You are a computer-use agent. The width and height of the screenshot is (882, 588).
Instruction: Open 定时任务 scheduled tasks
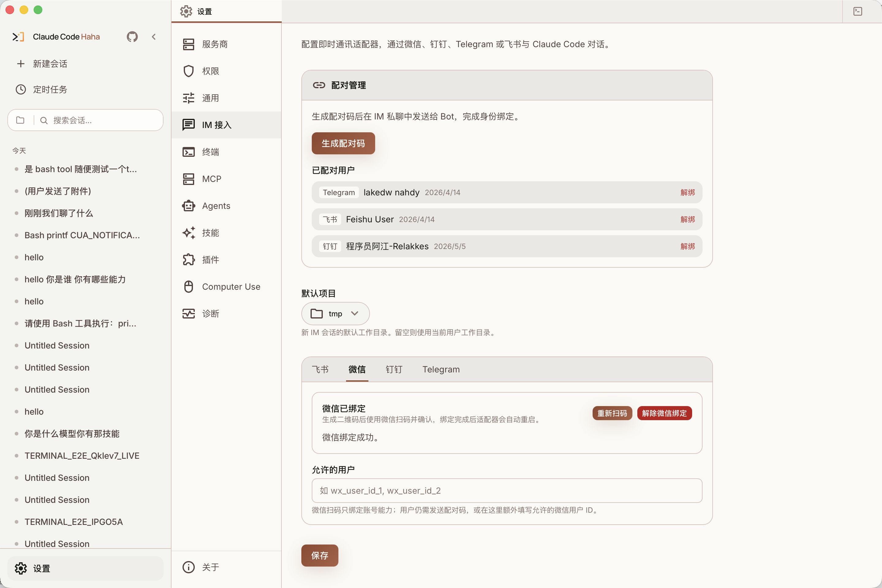[x=85, y=89]
